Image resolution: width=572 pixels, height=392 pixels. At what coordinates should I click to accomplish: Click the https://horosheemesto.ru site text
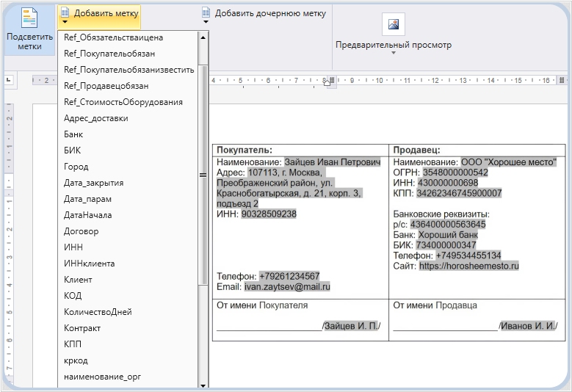468,266
